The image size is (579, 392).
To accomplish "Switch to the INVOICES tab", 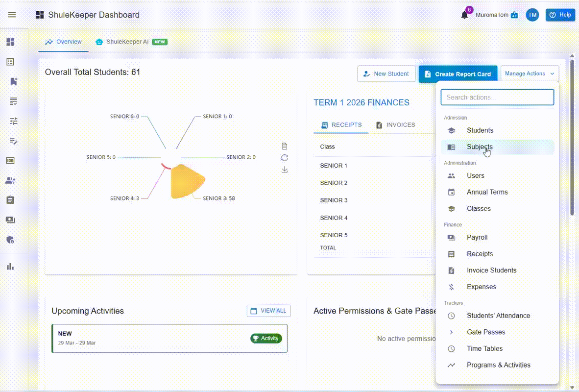I will click(x=395, y=125).
